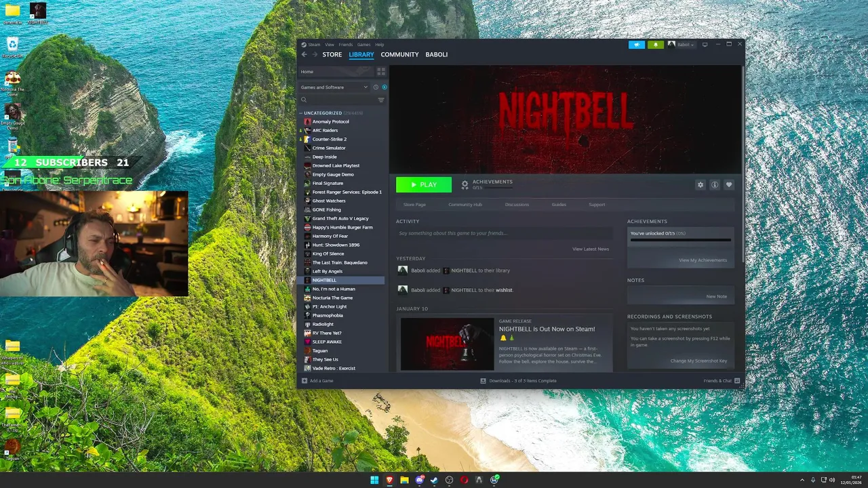868x488 pixels.
Task: Open the BABOLI profile tab
Action: pyautogui.click(x=437, y=54)
